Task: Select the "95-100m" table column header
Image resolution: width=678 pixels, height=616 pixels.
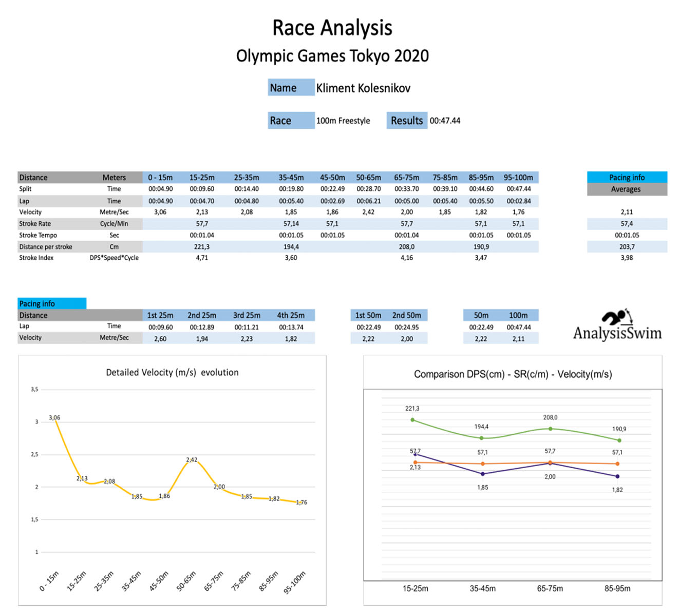Action: pos(518,178)
